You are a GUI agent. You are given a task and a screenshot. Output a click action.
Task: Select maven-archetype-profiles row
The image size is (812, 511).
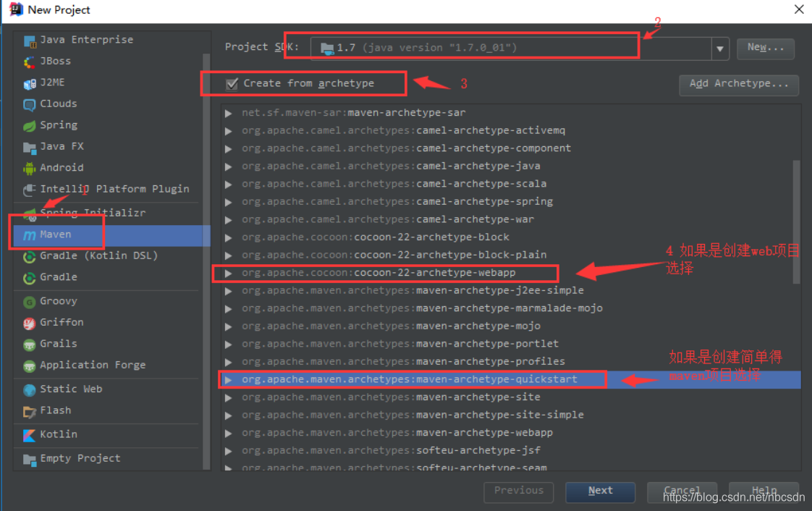511,362
